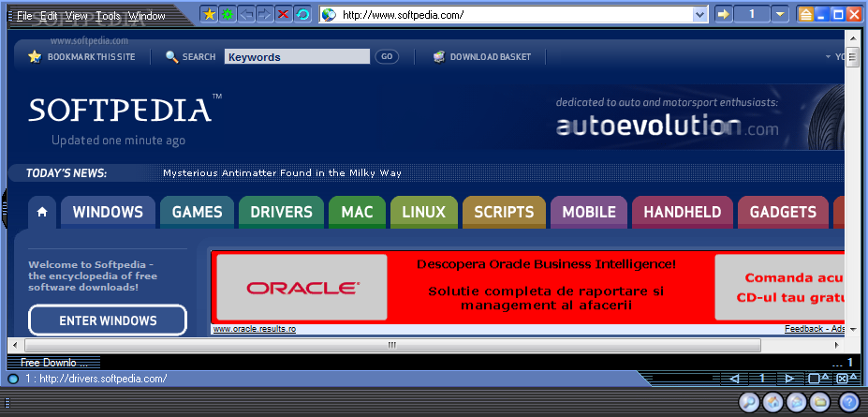
Task: Click the vertical scrollbar thumb
Action: (x=852, y=57)
